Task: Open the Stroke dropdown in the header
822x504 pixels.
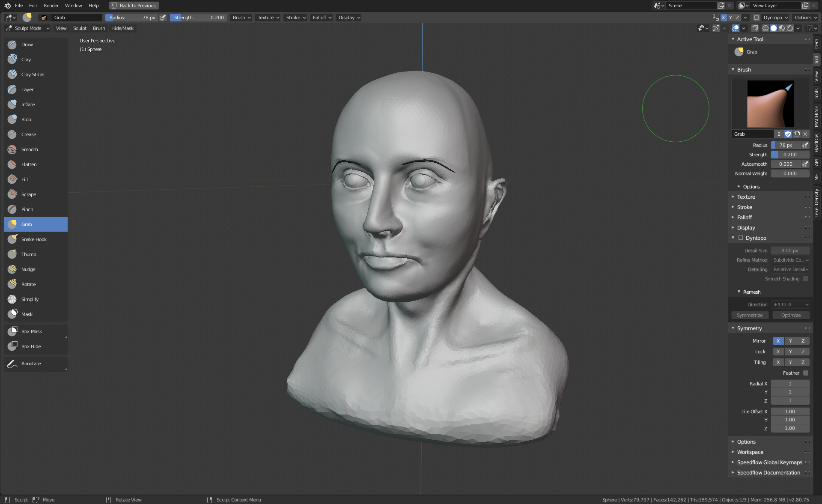Action: point(295,18)
